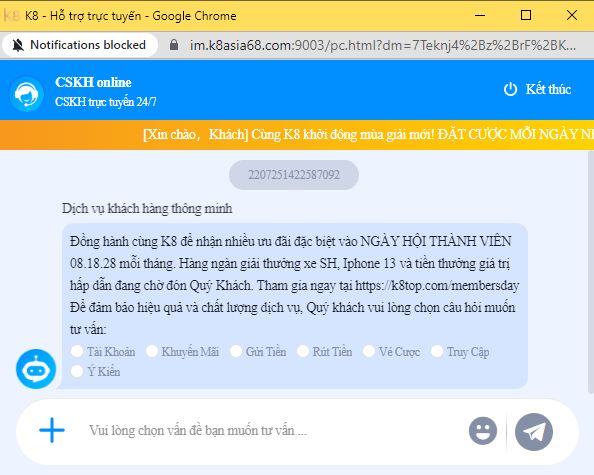This screenshot has height=475, width=594.
Task: Click the Kết thúc end chat button
Action: (x=537, y=89)
